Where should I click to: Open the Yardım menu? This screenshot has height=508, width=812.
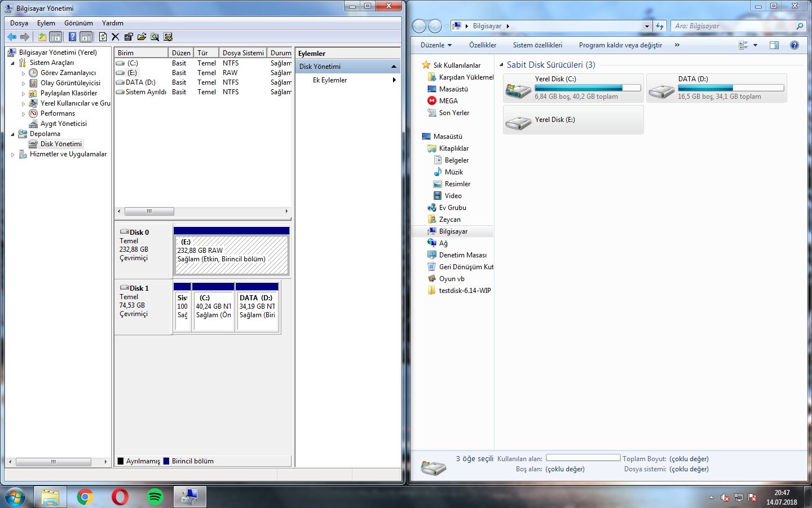(x=113, y=23)
